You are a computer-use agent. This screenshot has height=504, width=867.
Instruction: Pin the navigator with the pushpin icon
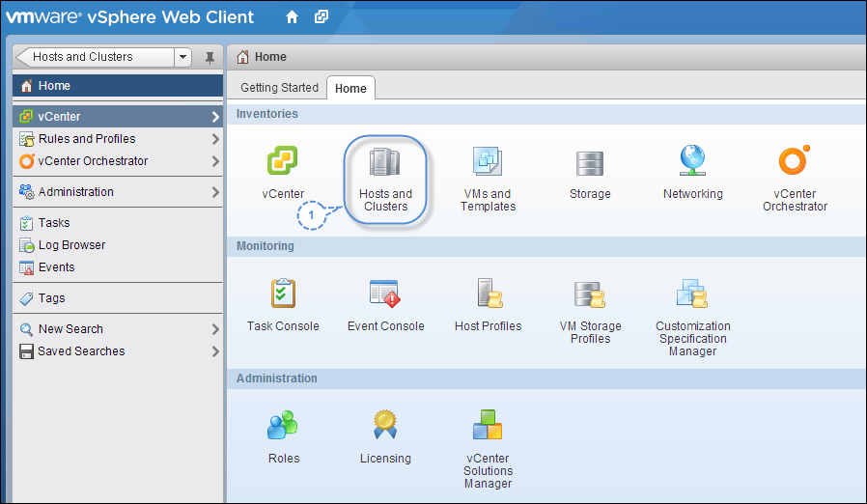[x=210, y=58]
